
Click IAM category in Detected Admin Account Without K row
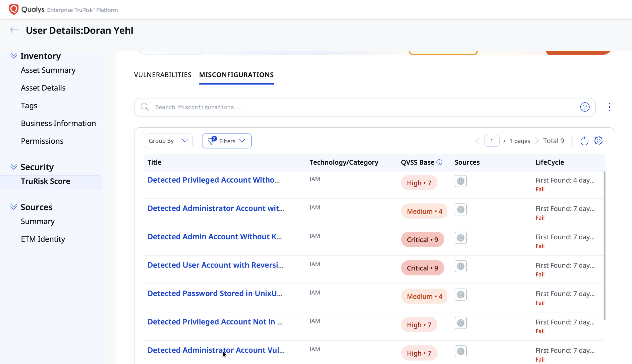[315, 236]
